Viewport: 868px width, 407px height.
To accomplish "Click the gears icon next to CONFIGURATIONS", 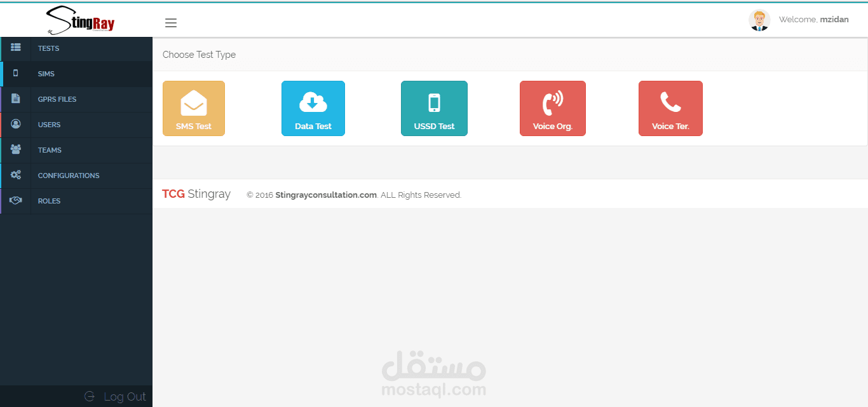I will pyautogui.click(x=15, y=175).
